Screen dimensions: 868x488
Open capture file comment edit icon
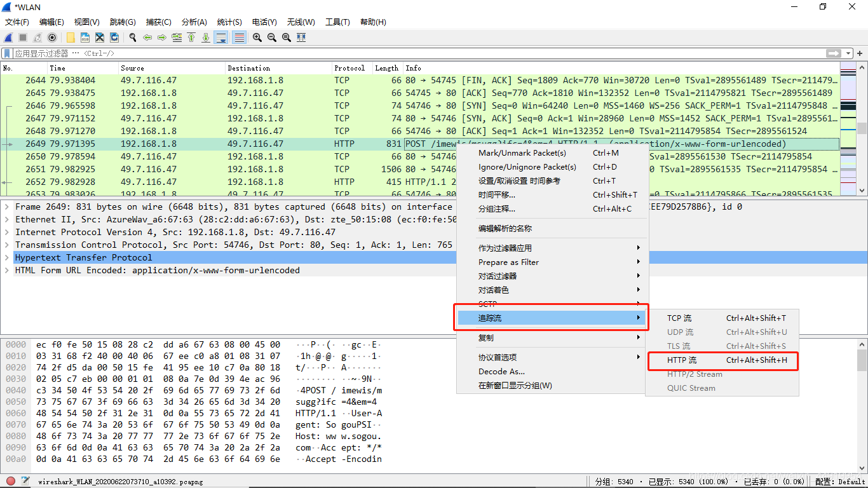(x=25, y=481)
